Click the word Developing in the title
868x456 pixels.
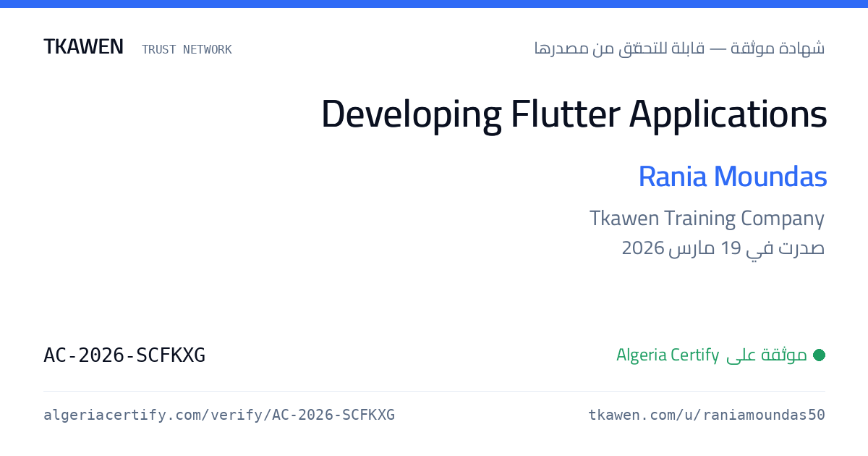point(412,115)
